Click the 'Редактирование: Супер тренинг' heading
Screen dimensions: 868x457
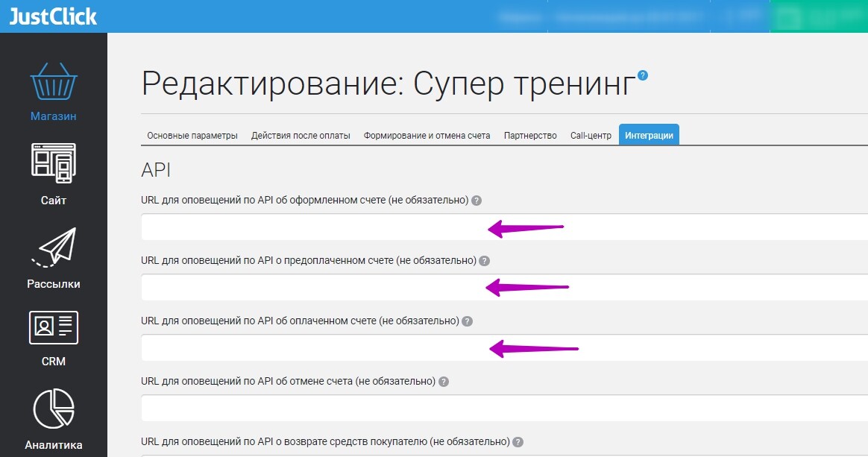coord(389,84)
